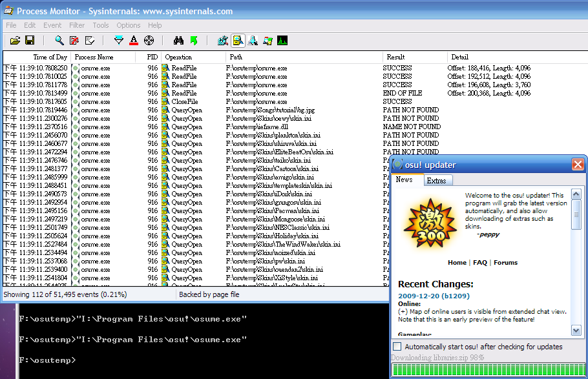Open the Home link in updater

point(457,262)
